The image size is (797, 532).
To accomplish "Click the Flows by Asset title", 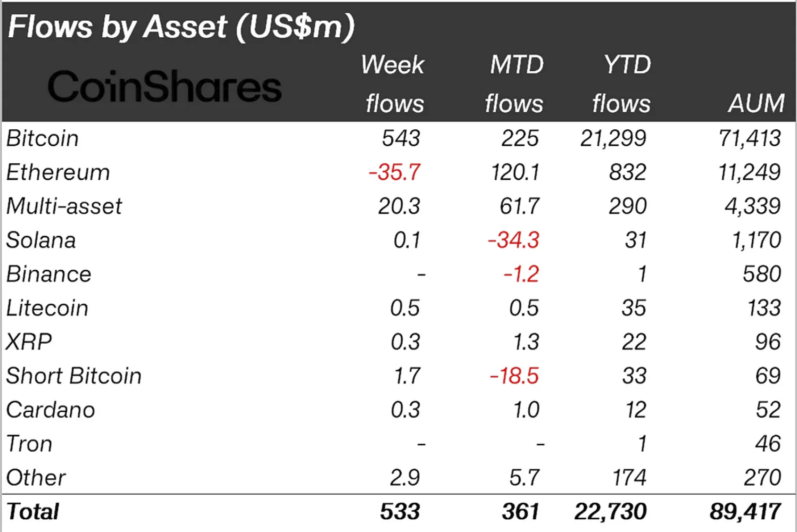I will (181, 27).
